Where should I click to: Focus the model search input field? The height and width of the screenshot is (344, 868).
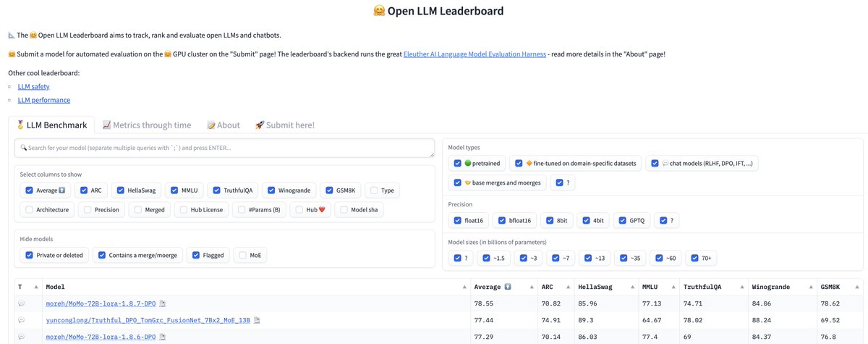[224, 148]
